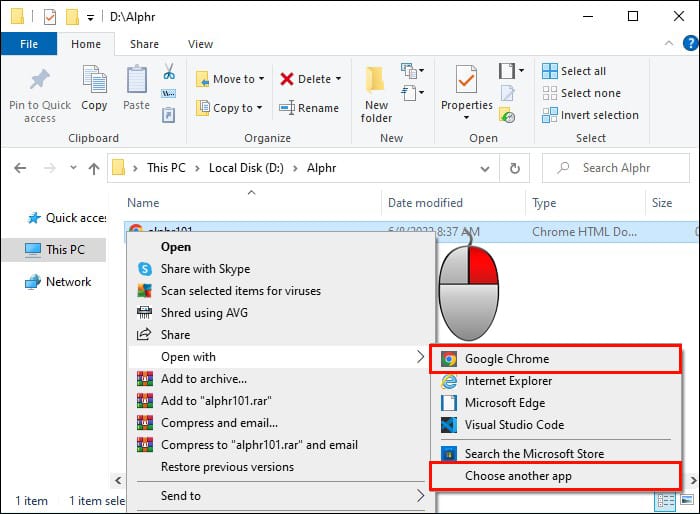Image resolution: width=700 pixels, height=514 pixels.
Task: Select Google Chrome from Open with submenu
Action: click(506, 359)
